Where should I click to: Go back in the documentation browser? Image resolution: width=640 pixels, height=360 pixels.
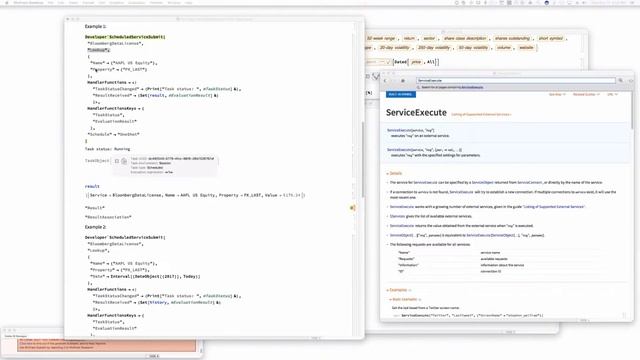[x=385, y=80]
